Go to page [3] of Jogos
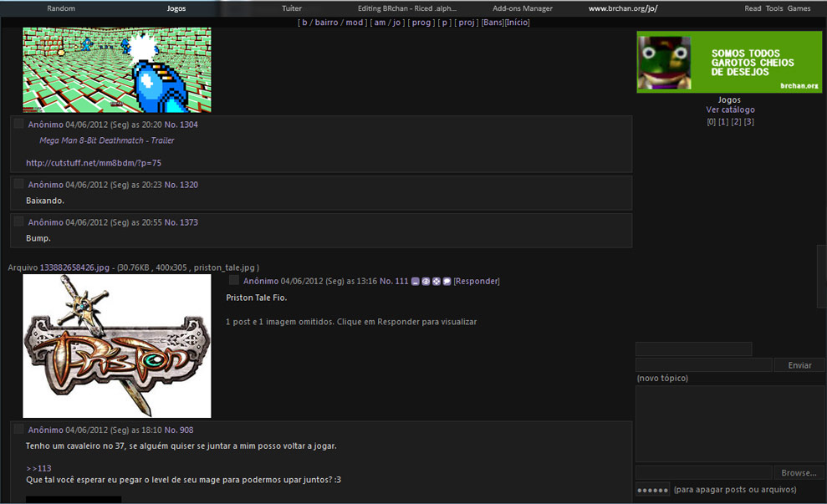This screenshot has height=504, width=827. pos(749,122)
